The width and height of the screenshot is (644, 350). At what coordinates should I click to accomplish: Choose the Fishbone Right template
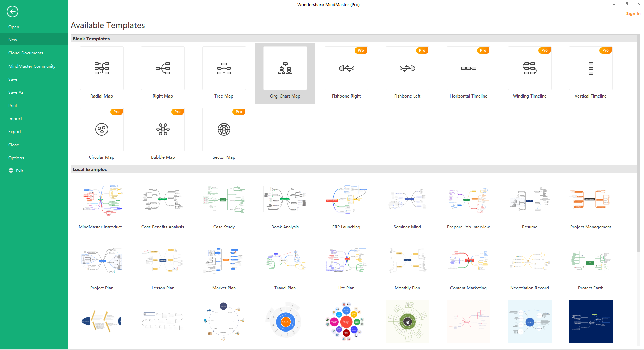click(346, 68)
